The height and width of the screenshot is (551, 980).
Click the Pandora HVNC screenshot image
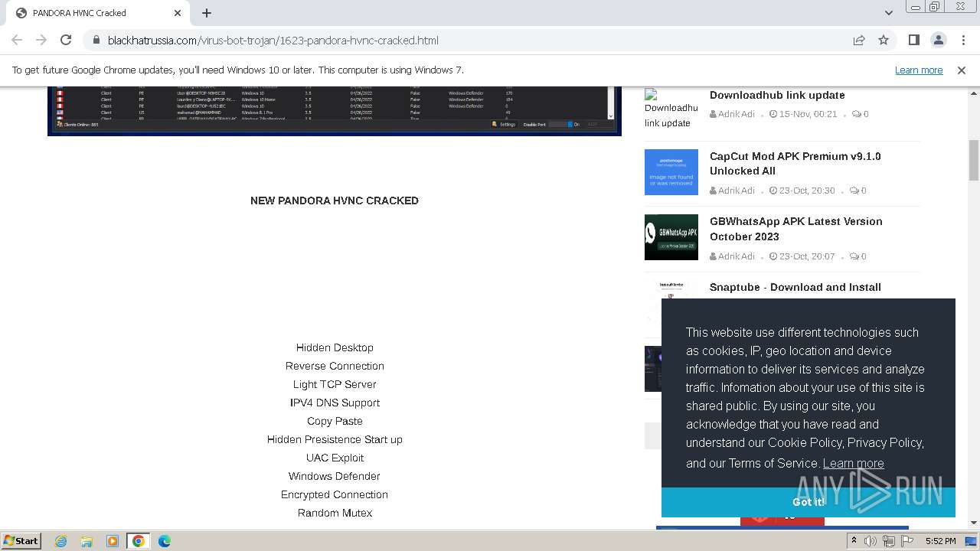(x=335, y=111)
